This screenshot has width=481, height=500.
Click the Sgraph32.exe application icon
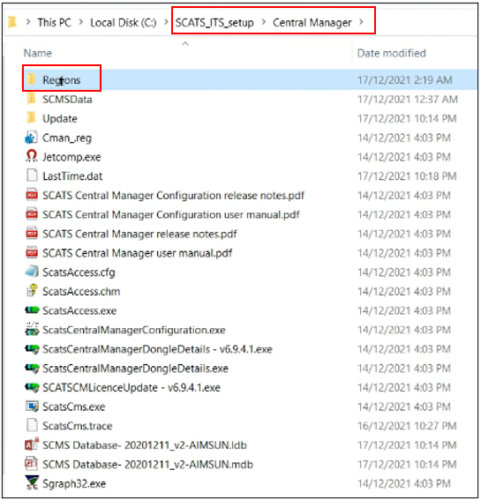point(32,483)
